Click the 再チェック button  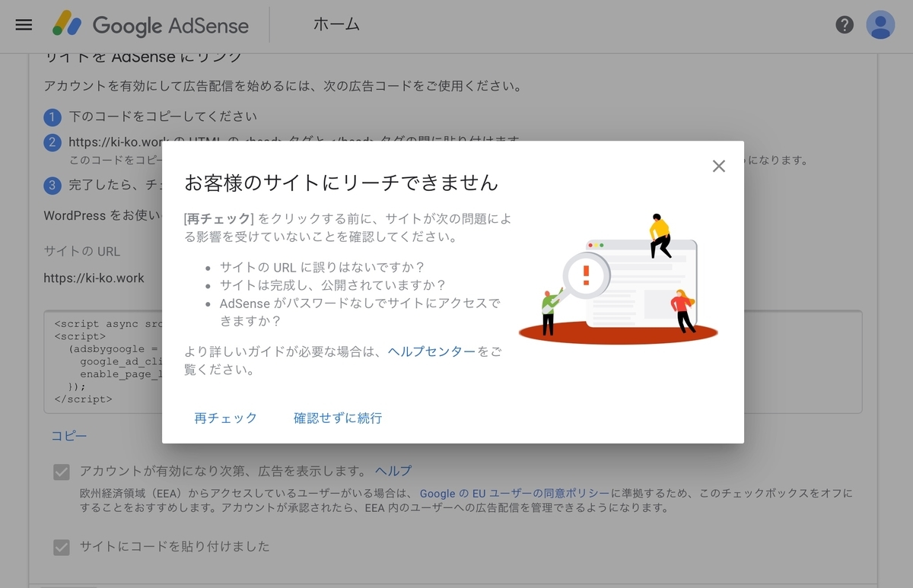coord(226,418)
